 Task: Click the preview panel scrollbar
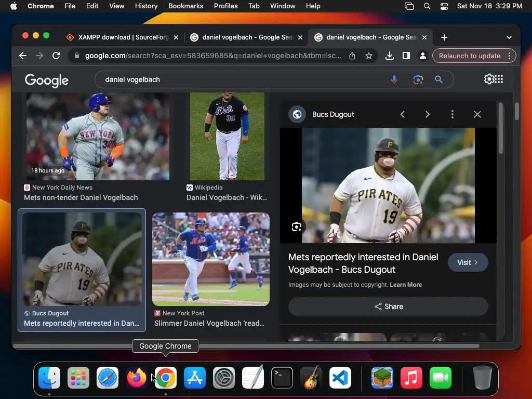(x=501, y=128)
